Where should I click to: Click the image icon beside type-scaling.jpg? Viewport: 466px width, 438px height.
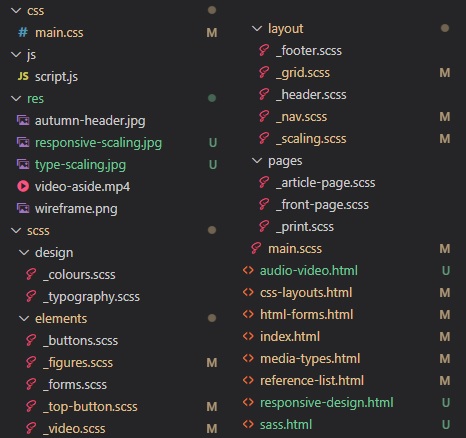pos(23,164)
